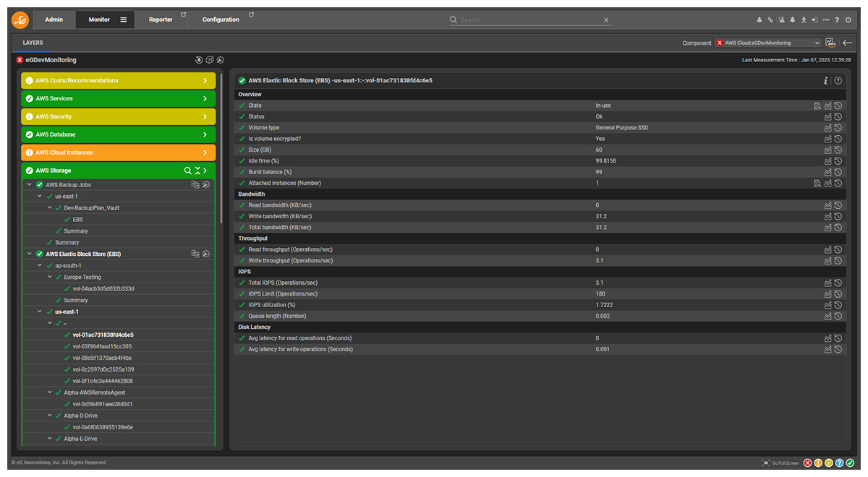The image size is (868, 477).
Task: Show graph for Write bandwidth (KB/sec)
Action: (x=828, y=217)
